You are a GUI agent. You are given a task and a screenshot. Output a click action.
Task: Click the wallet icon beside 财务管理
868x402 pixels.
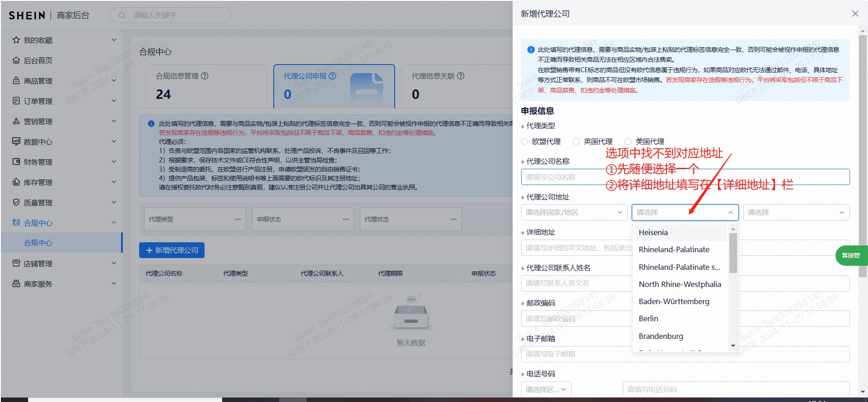pos(16,162)
